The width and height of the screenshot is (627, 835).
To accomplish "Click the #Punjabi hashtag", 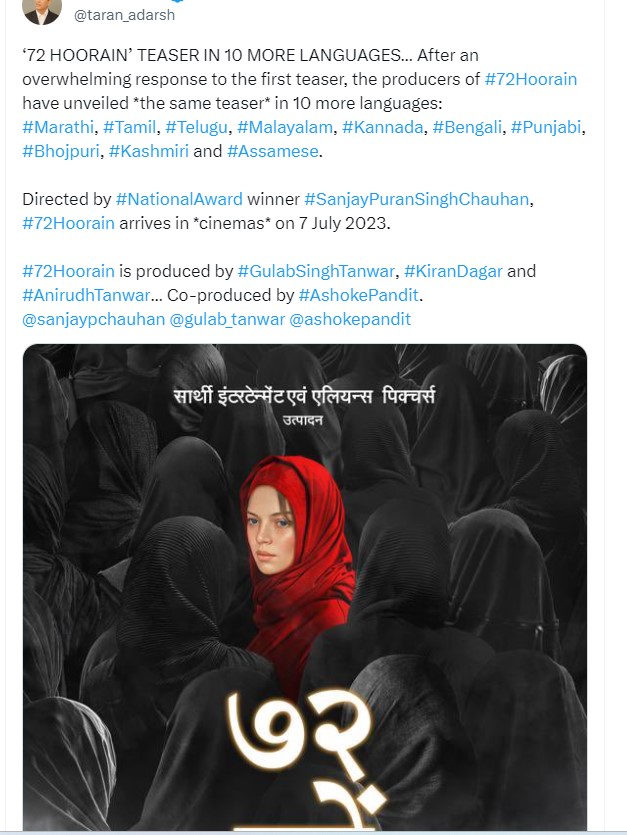I will (546, 127).
